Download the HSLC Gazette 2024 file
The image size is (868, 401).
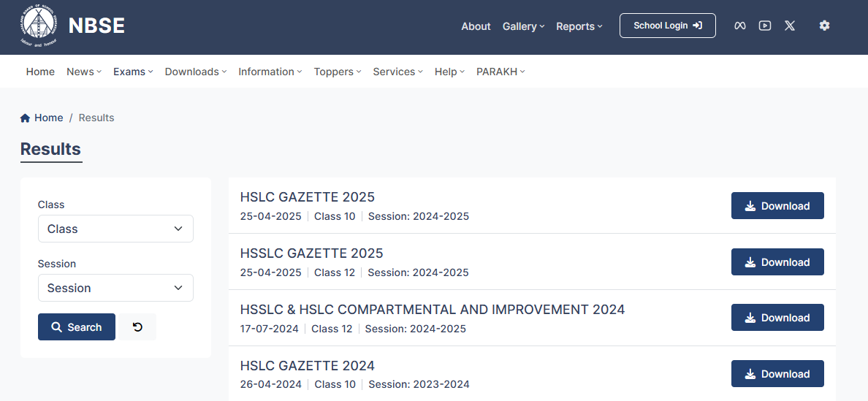pos(777,374)
